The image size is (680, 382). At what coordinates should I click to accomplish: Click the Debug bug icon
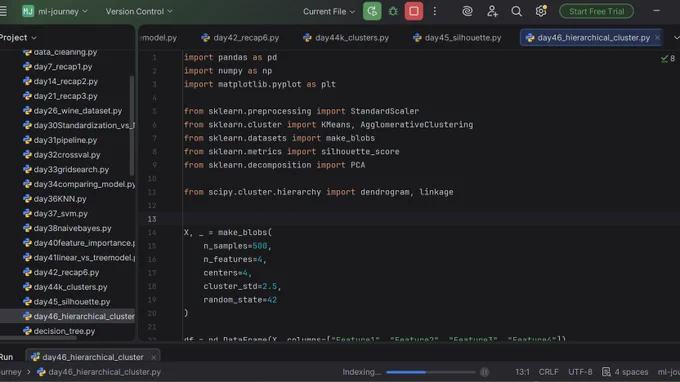point(393,11)
